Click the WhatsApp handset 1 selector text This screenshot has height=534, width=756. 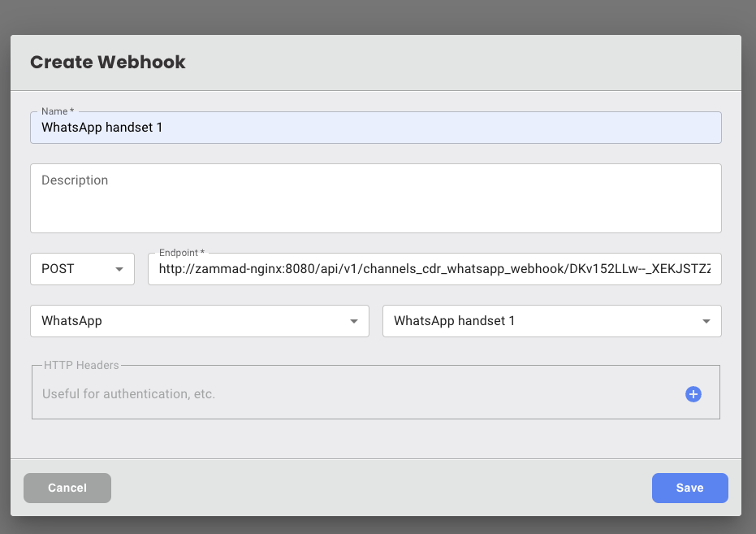click(454, 321)
